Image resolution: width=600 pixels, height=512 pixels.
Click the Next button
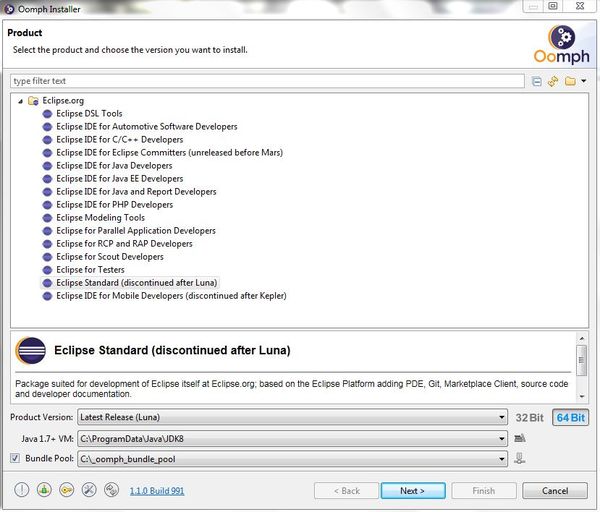[x=413, y=491]
